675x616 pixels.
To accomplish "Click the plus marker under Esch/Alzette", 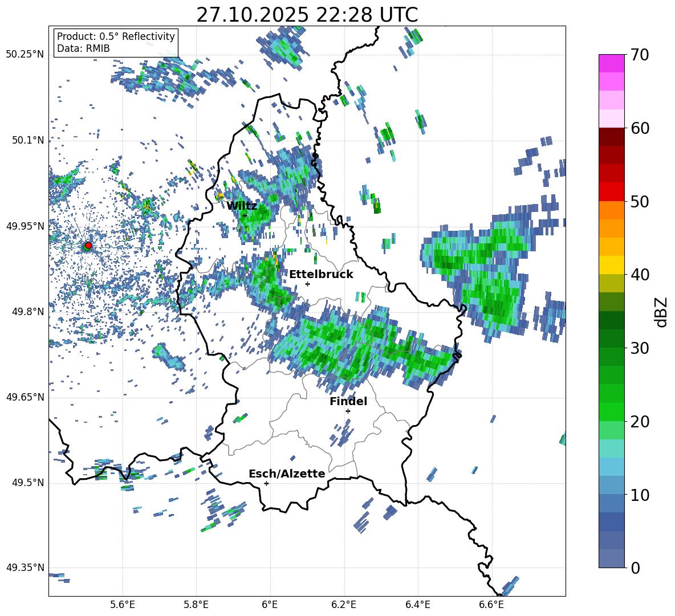I will [266, 483].
